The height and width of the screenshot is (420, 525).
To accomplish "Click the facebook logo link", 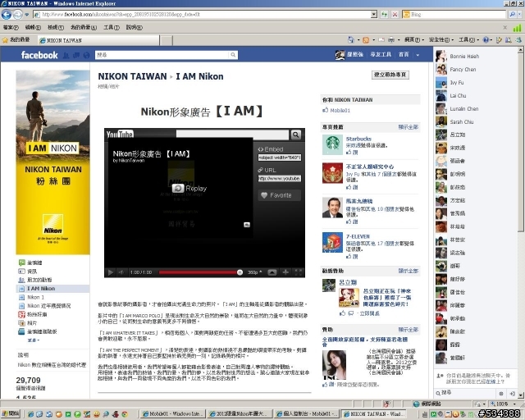I will (39, 55).
